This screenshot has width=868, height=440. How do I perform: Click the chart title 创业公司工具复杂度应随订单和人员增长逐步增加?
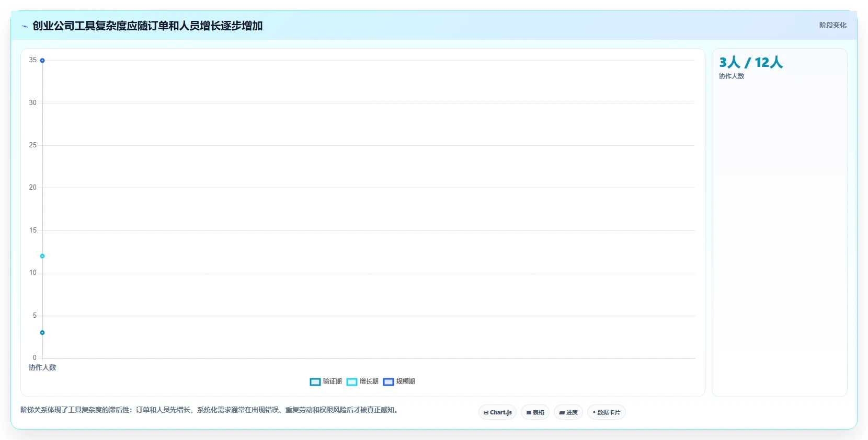(147, 26)
